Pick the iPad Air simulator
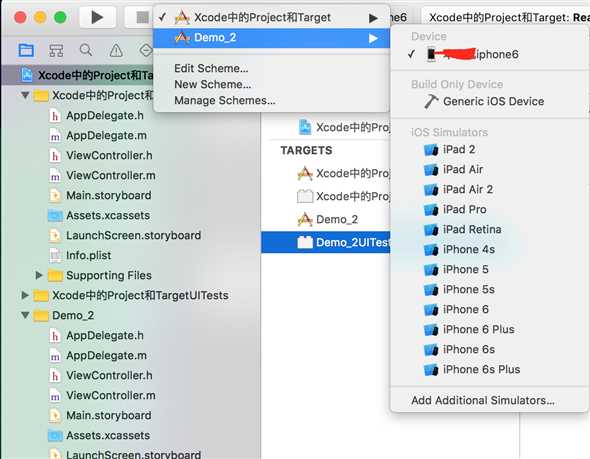 (490, 170)
